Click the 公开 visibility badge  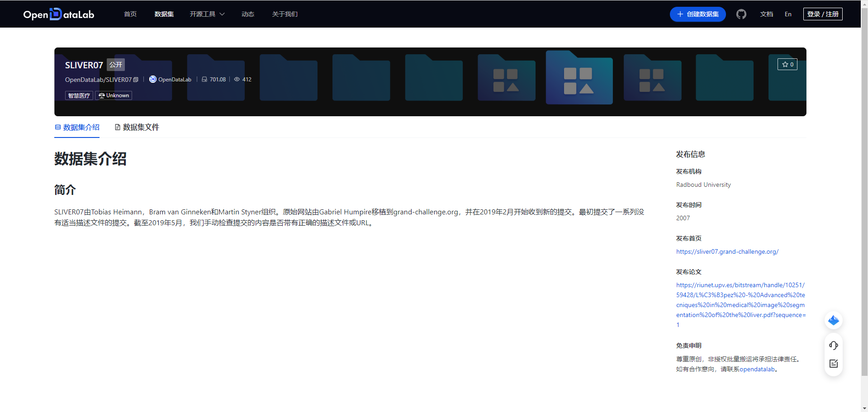pyautogui.click(x=116, y=65)
